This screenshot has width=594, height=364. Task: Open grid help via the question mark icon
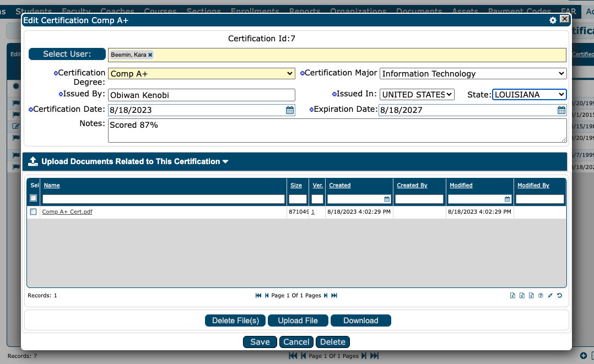tap(541, 295)
